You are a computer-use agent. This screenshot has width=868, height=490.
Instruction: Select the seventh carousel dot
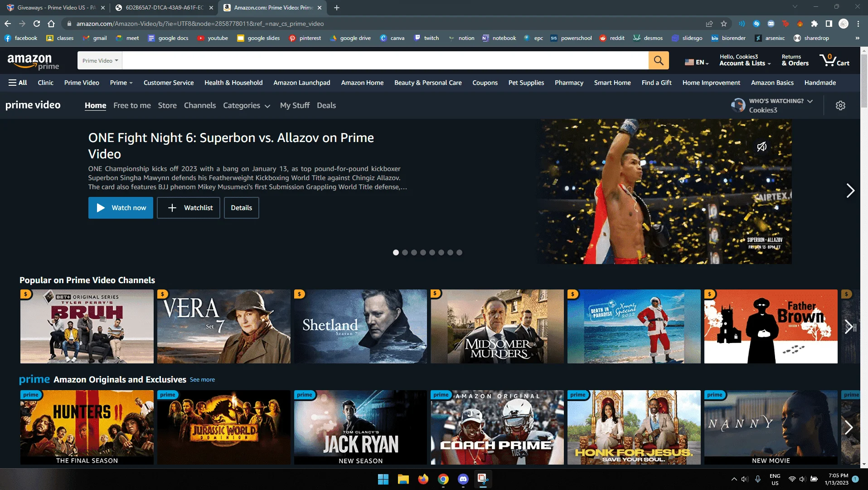450,253
